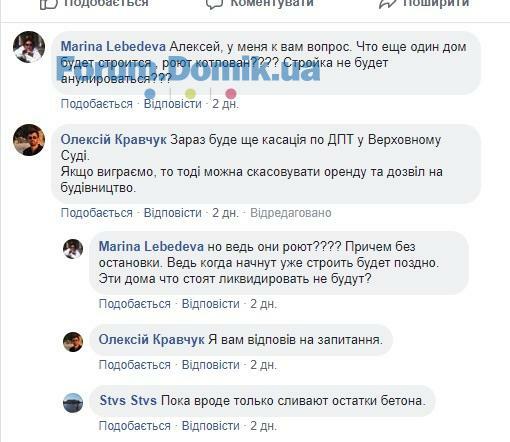Like Олексій Кравчук's cassation comment
The height and width of the screenshot is (442, 510).
click(97, 213)
